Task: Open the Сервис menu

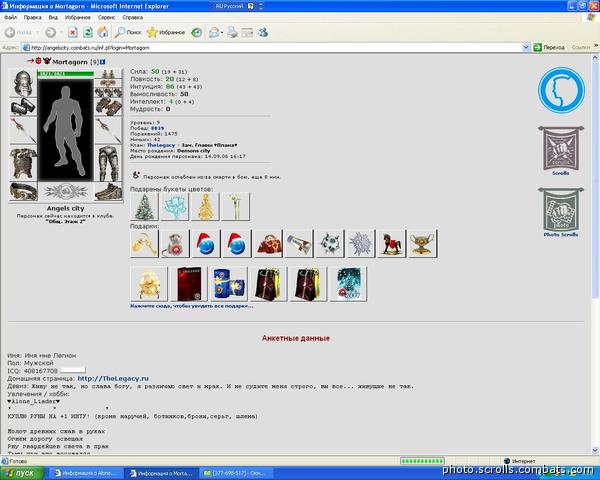Action: [106, 17]
